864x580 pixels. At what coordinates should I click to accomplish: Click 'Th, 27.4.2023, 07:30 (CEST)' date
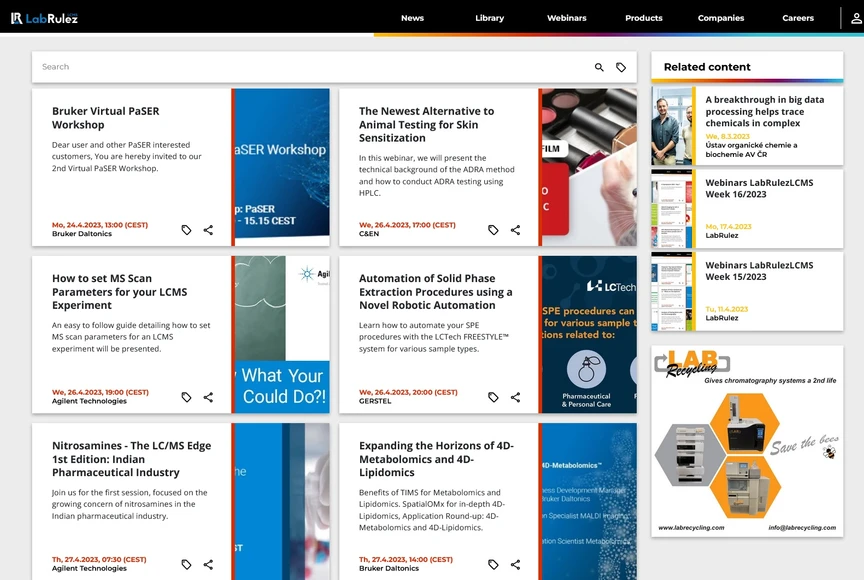[x=99, y=560]
